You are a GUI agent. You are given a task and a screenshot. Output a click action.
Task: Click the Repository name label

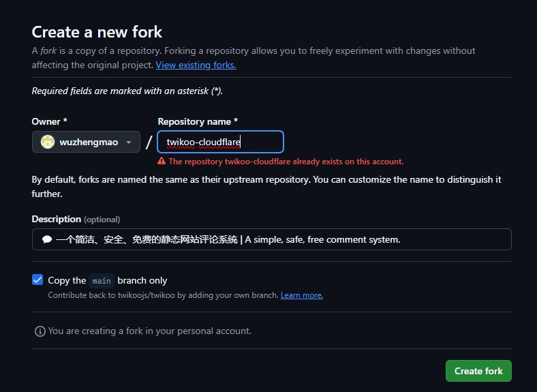[198, 121]
